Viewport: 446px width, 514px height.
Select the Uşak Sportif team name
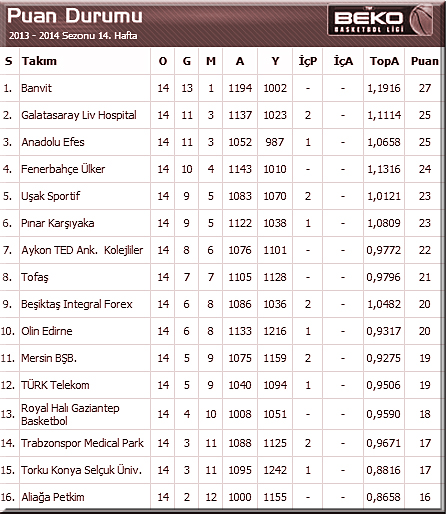pos(51,196)
